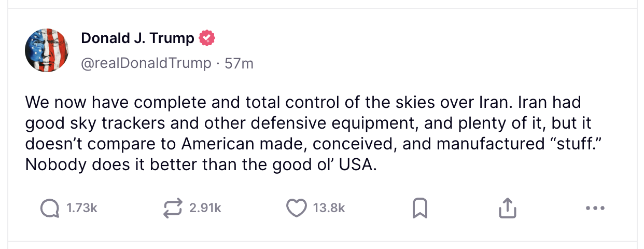Screen dimensions: 644x249
Task: Click the line "Nobody does it better"
Action: (x=199, y=164)
